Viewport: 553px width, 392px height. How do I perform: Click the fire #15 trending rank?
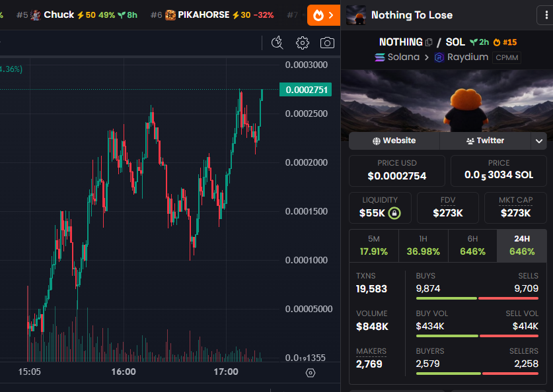pos(505,42)
